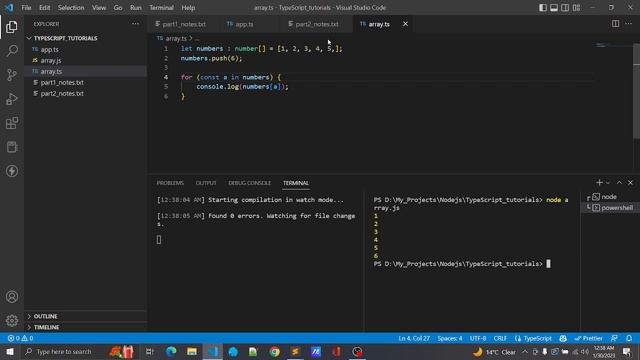This screenshot has height=360, width=640.
Task: Open the Terminal menu
Action: [x=161, y=7]
